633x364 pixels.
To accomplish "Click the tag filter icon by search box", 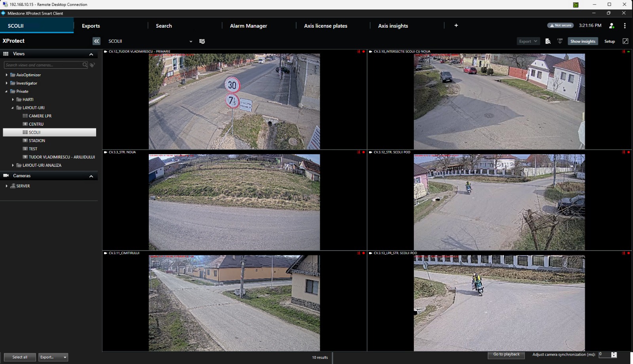I will tap(92, 65).
